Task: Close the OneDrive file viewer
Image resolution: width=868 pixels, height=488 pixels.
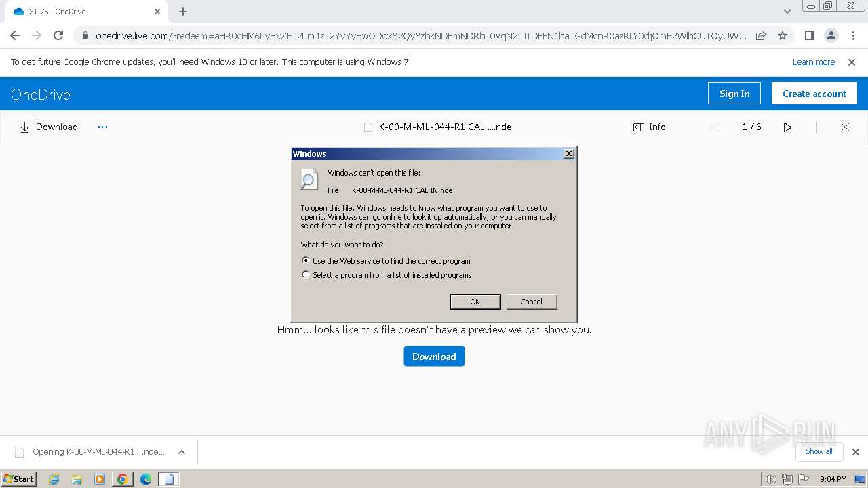Action: pyautogui.click(x=845, y=127)
